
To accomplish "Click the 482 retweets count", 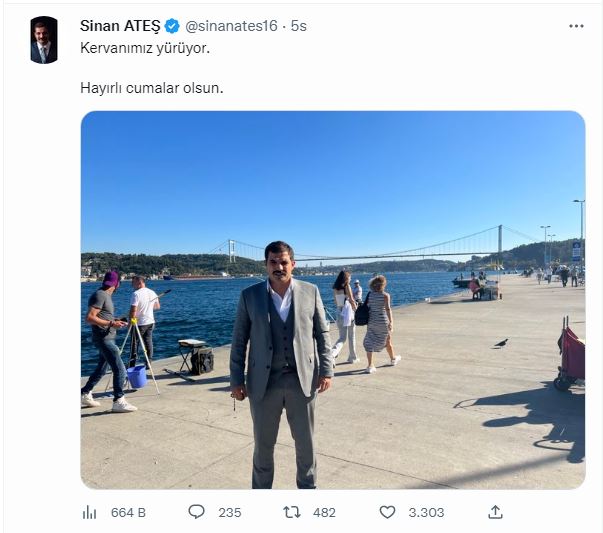I will tap(324, 513).
